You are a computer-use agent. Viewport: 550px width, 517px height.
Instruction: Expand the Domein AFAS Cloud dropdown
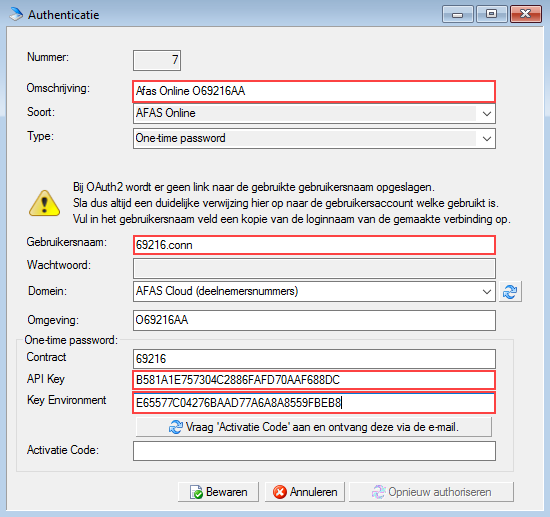tap(486, 291)
